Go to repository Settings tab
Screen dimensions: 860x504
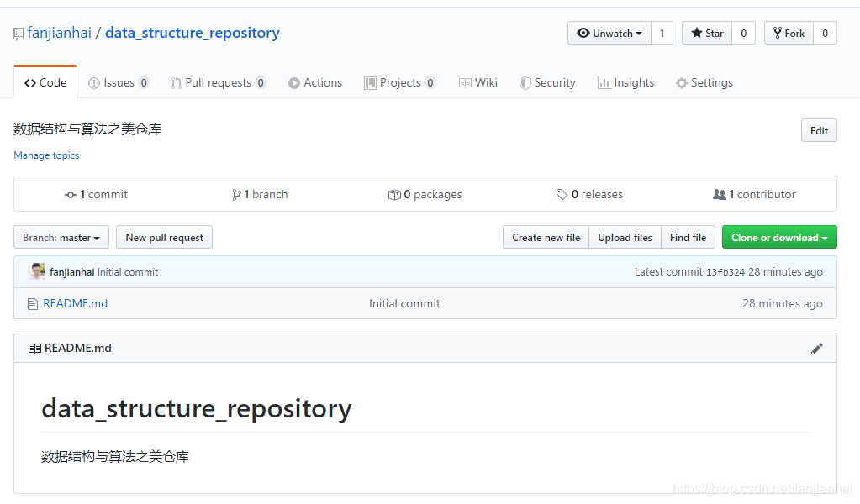[x=704, y=82]
